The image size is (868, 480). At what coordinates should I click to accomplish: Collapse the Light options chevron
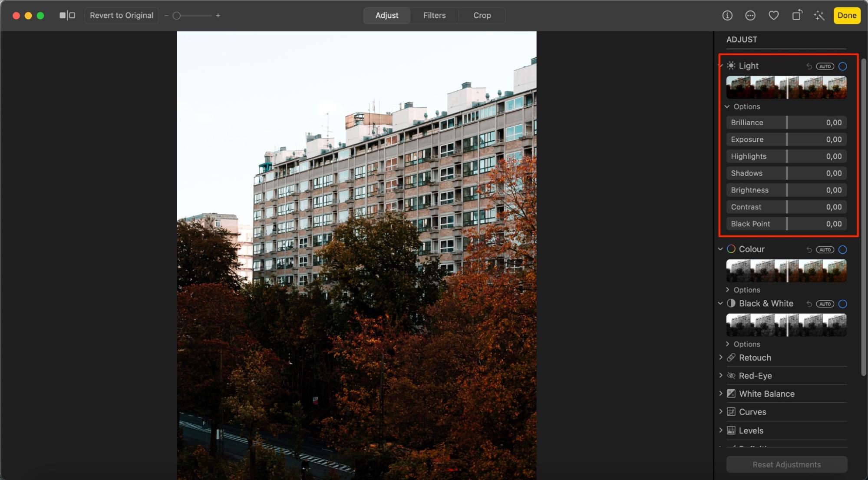727,106
